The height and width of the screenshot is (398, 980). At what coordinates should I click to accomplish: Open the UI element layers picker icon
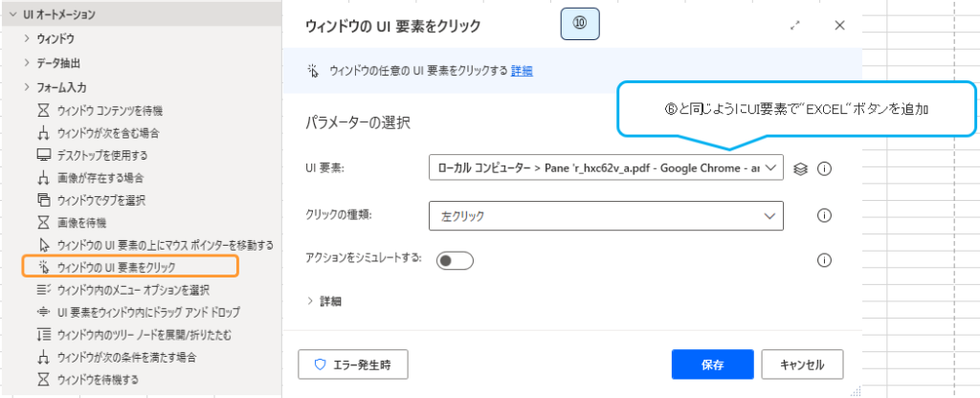(x=802, y=168)
